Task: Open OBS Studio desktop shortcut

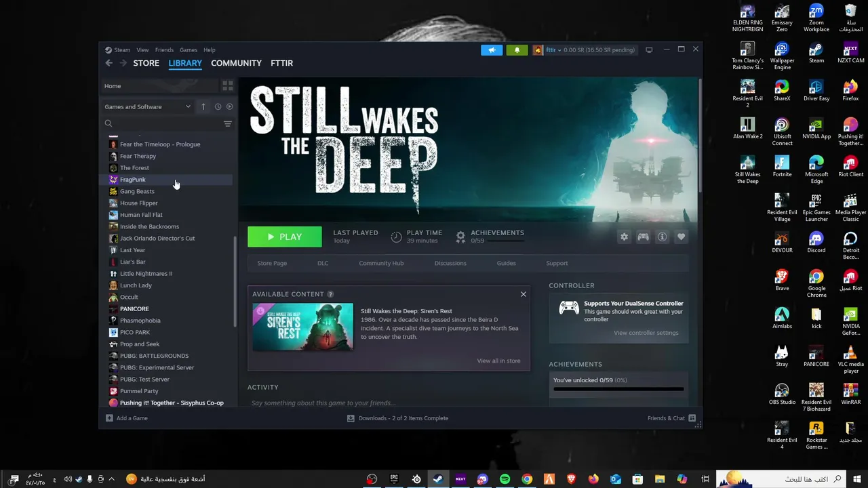Action: (x=782, y=394)
